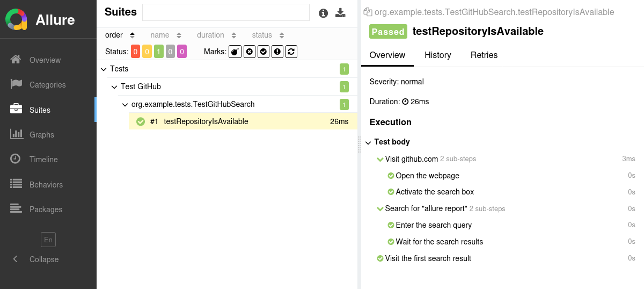Select the testRepositoryIsAvailable test row

[243, 121]
